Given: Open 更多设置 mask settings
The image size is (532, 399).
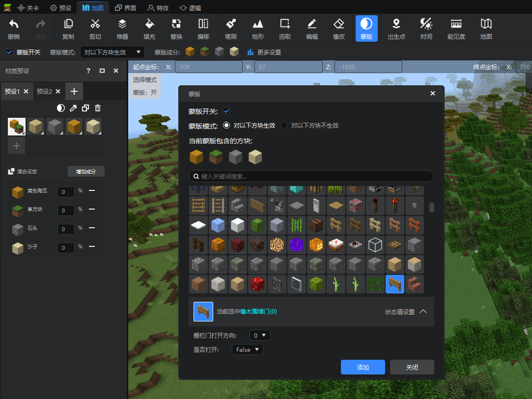Looking at the screenshot, I should tap(264, 52).
